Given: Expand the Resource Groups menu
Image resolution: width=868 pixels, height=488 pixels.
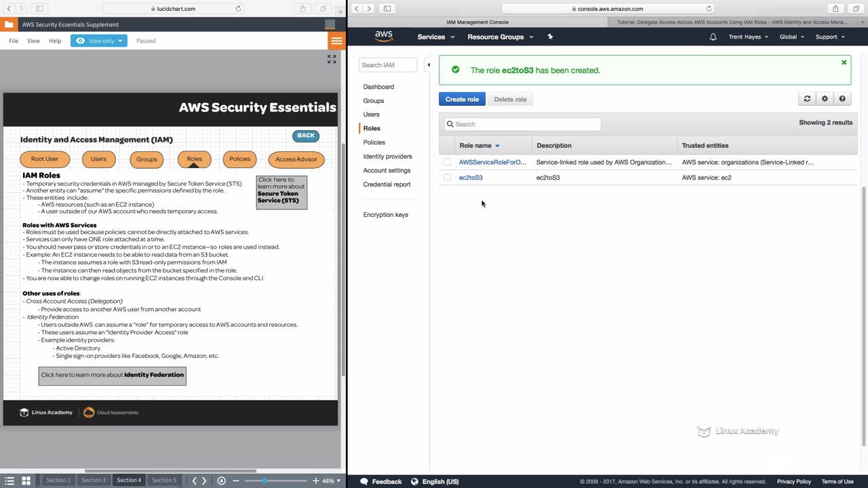Looking at the screenshot, I should point(500,37).
